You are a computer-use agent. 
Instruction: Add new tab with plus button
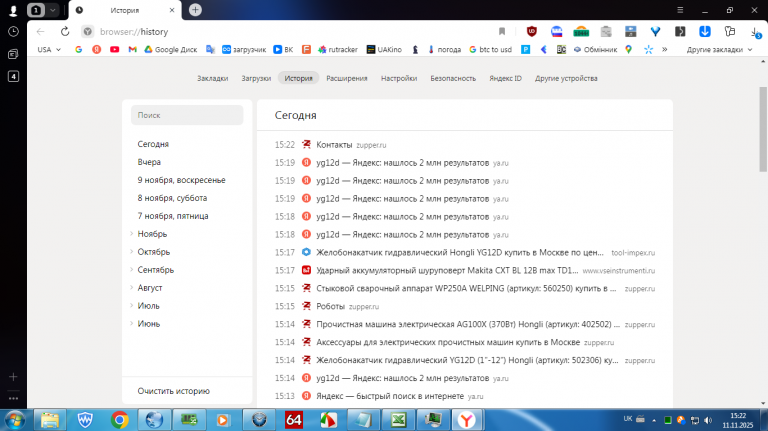click(195, 10)
